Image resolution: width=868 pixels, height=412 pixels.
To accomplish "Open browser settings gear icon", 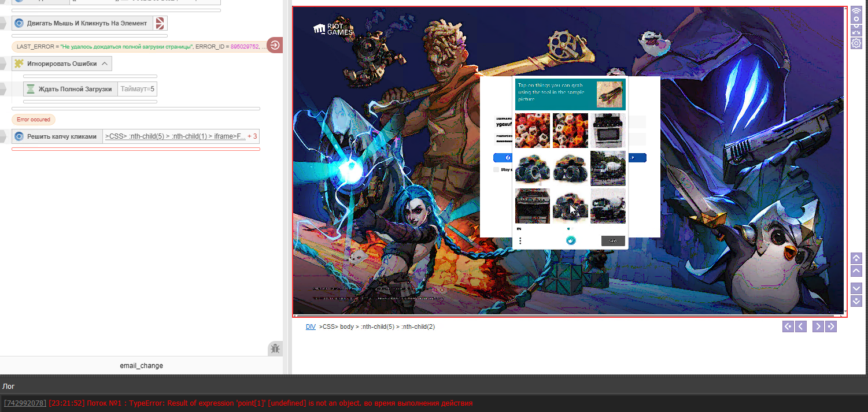I will point(856,43).
